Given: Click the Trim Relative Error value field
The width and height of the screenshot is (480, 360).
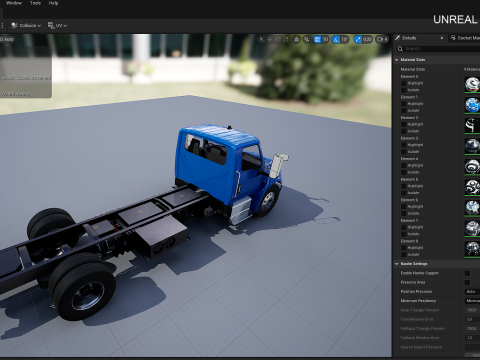Looking at the screenshot, I should pyautogui.click(x=472, y=319).
